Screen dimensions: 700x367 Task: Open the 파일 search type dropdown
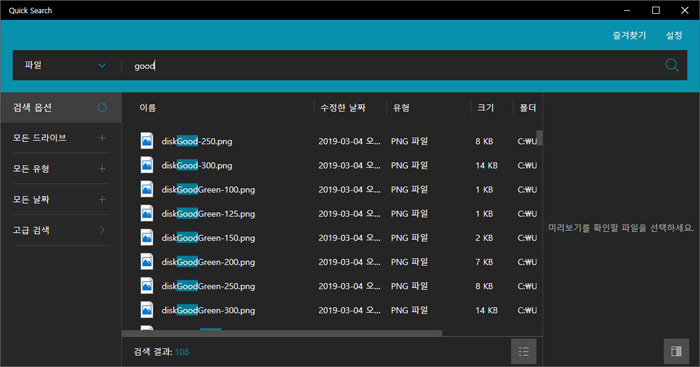click(x=65, y=65)
